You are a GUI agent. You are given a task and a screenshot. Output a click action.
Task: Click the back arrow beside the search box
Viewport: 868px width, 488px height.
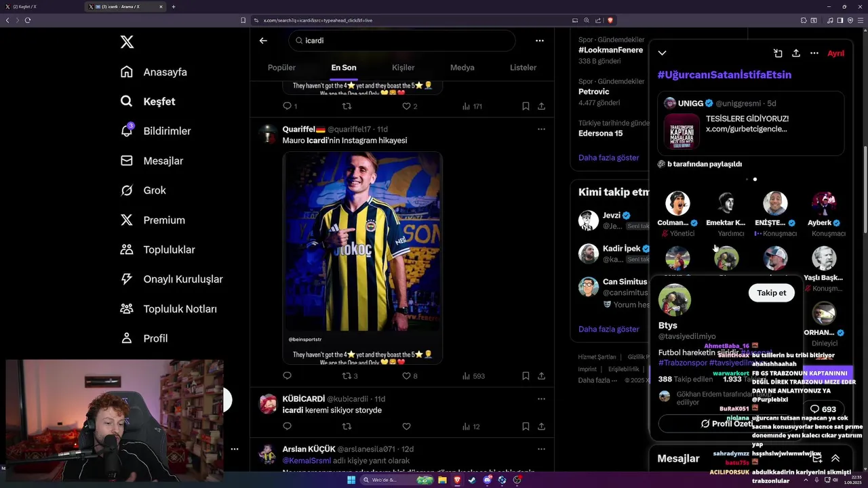click(263, 41)
